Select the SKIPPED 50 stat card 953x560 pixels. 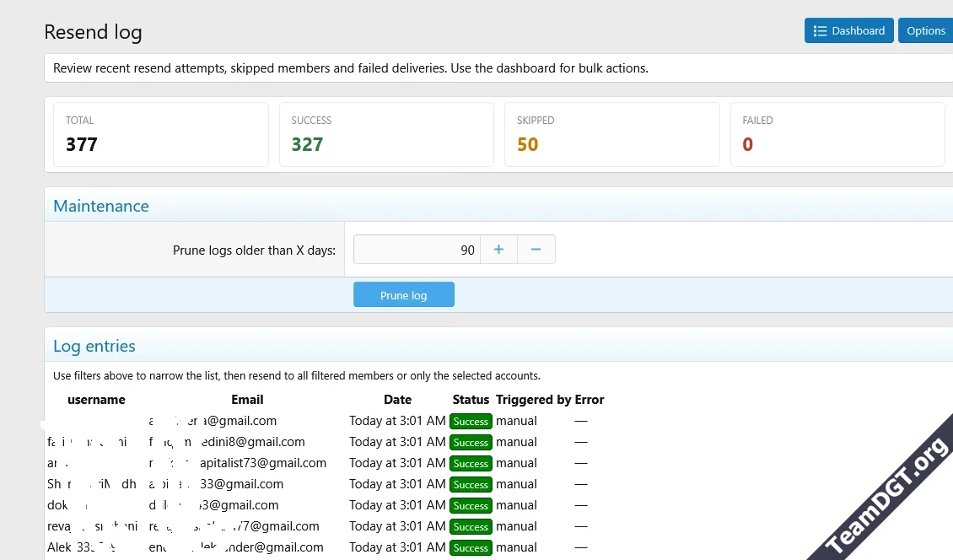tap(612, 134)
